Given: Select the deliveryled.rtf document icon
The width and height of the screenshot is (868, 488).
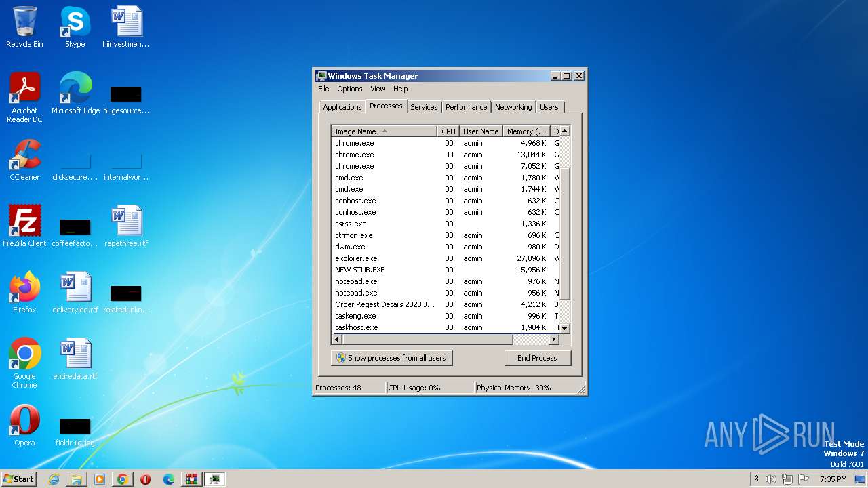Looking at the screenshot, I should click(x=75, y=293).
